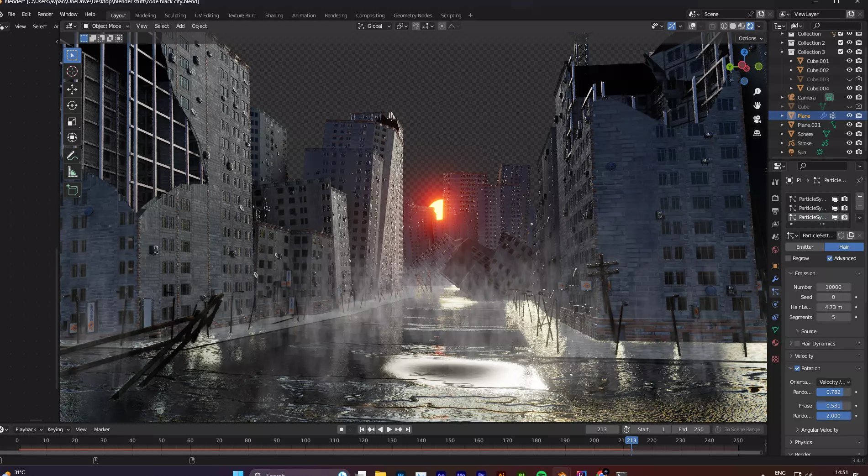Open the Particle properties tab
Screen dimensions: 868x476
775,292
